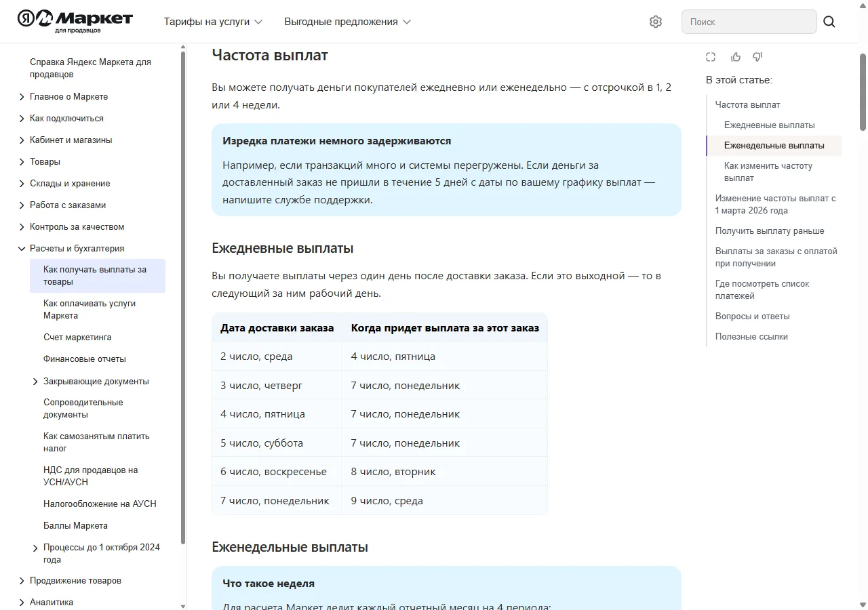Click the thumbs up icon
The width and height of the screenshot is (868, 610).
[x=736, y=57]
